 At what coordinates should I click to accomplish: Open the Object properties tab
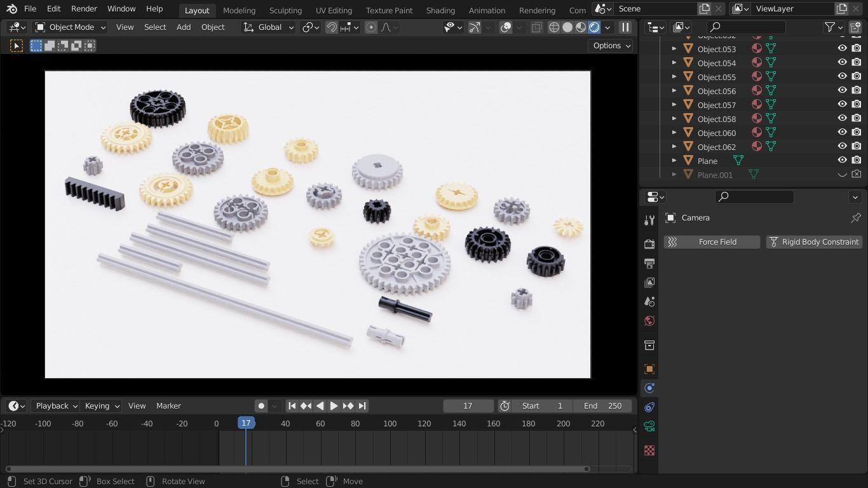649,369
